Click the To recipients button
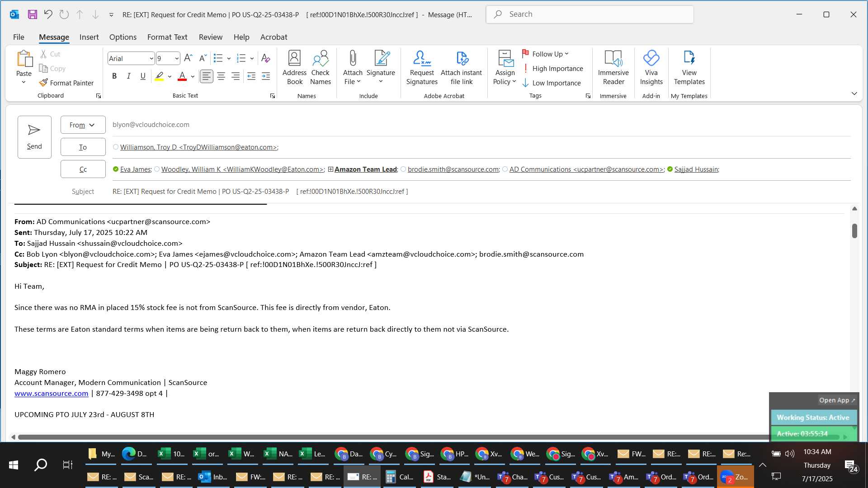 (83, 147)
